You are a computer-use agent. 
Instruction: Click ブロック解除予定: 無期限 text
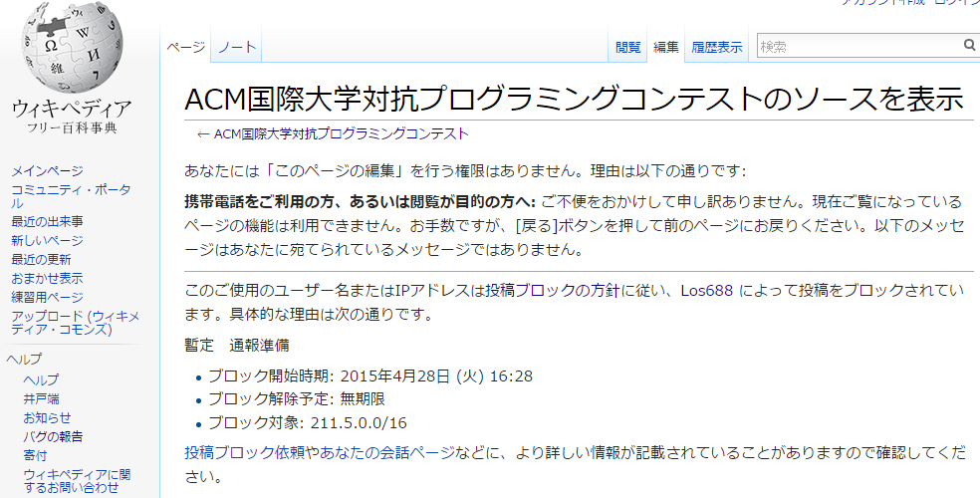click(296, 399)
